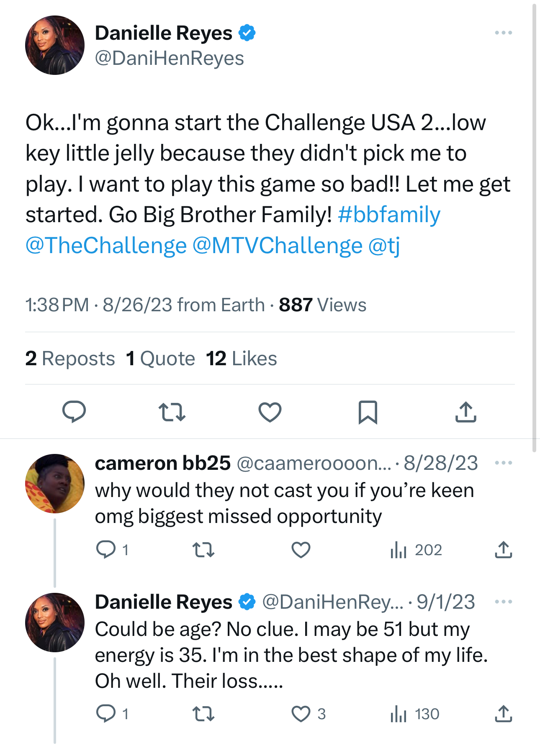The image size is (540, 756).
Task: Open the #bbfamily hashtag
Action: (x=389, y=215)
